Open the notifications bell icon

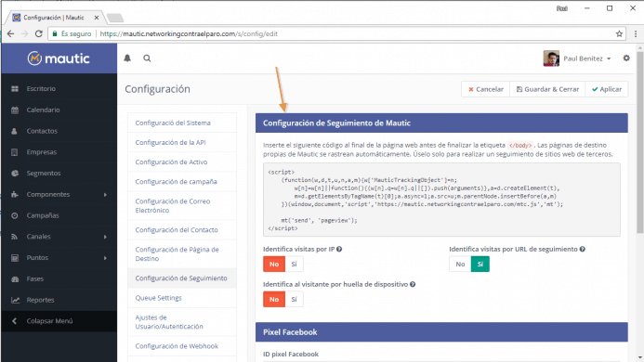point(127,58)
